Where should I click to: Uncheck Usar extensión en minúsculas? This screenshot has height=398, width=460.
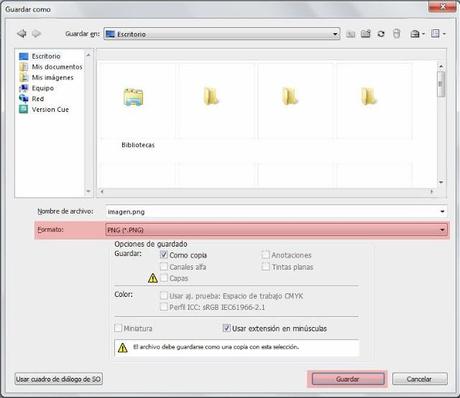226,328
